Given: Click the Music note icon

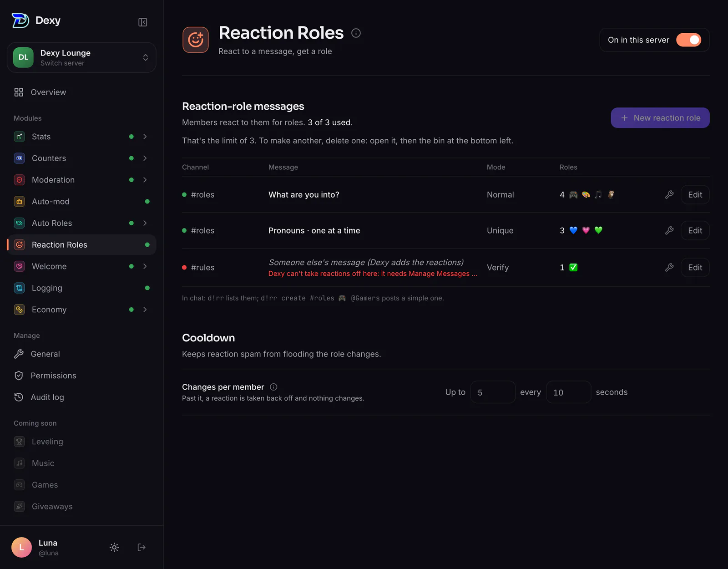Looking at the screenshot, I should click(20, 463).
